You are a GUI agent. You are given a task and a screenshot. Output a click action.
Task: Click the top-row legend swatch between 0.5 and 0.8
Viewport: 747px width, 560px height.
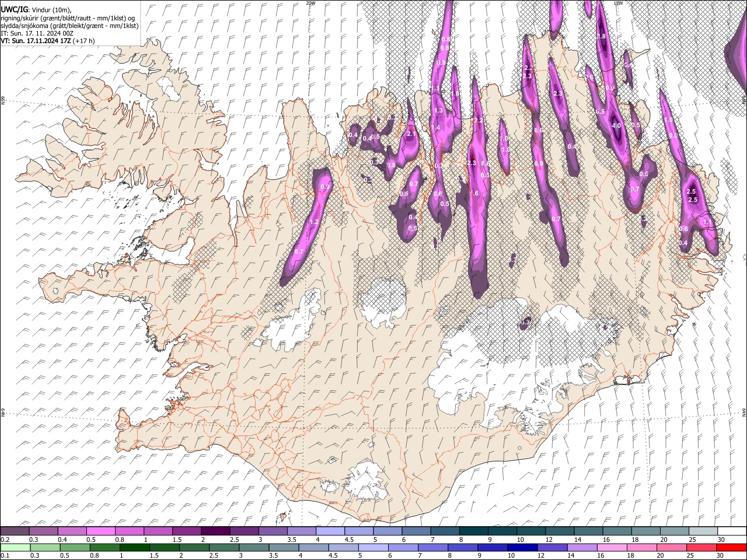click(x=100, y=531)
